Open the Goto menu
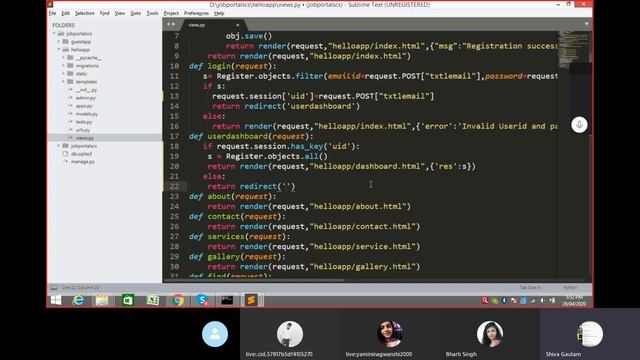640x360 pixels. 136,13
